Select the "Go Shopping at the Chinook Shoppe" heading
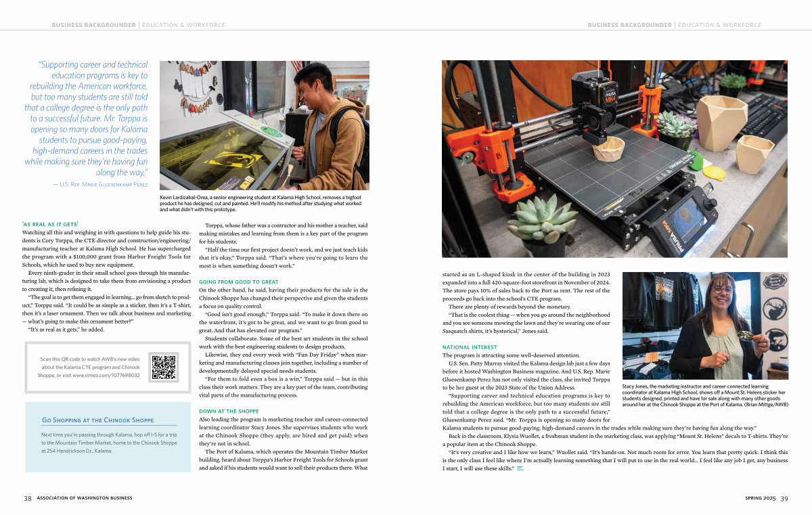The height and width of the screenshot is (515, 812). coord(97,420)
